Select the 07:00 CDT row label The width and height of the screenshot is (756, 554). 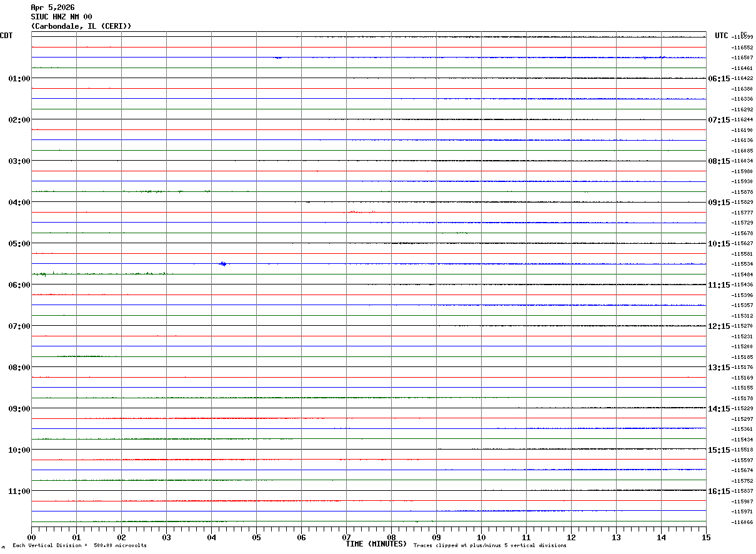19,326
